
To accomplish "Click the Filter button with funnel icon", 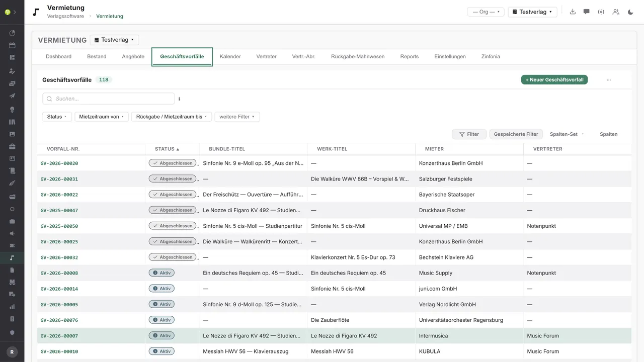I will [469, 134].
